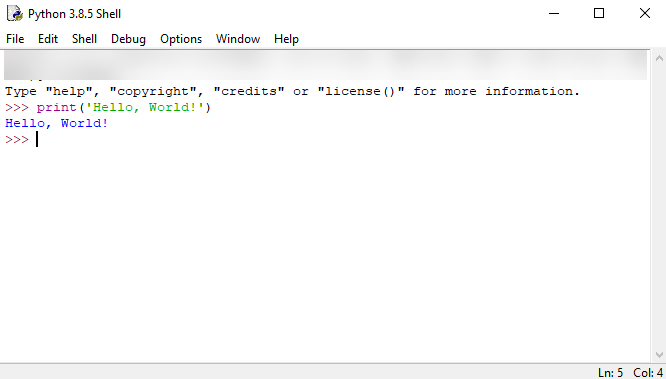Image resolution: width=666 pixels, height=379 pixels.
Task: Open the Window menu
Action: (x=238, y=39)
